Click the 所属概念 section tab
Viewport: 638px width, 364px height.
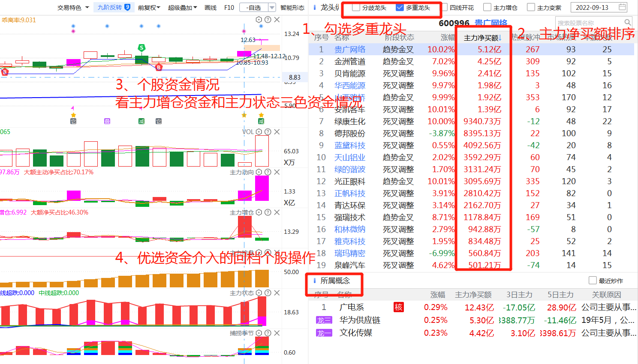pyautogui.click(x=335, y=280)
